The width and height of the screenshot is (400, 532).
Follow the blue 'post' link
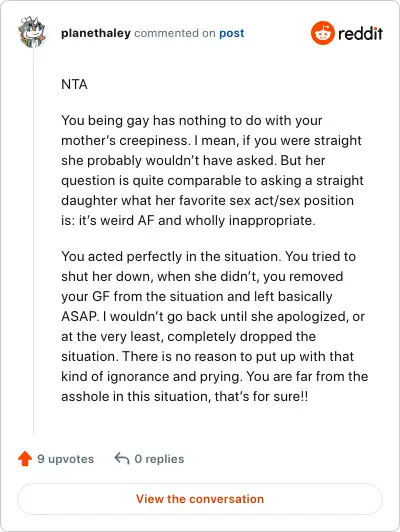tap(231, 33)
